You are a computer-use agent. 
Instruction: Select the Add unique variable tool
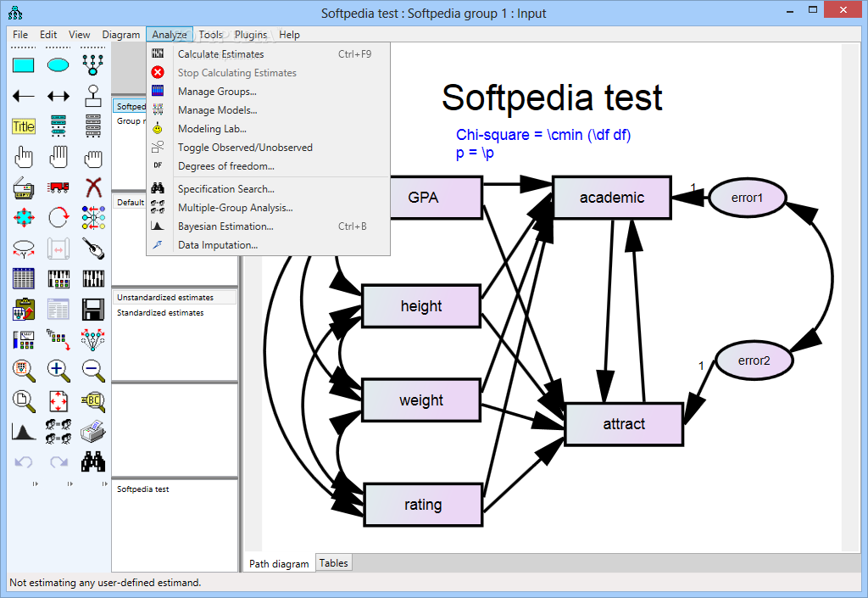point(93,97)
